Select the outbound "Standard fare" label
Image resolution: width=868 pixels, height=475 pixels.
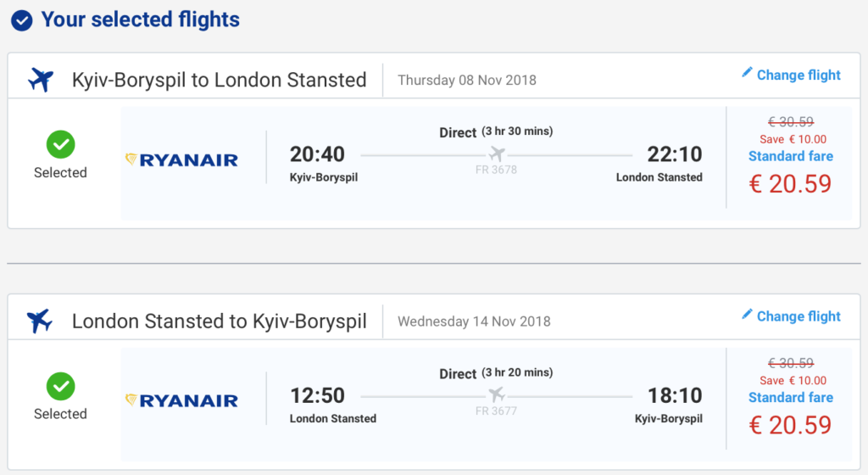pos(790,156)
